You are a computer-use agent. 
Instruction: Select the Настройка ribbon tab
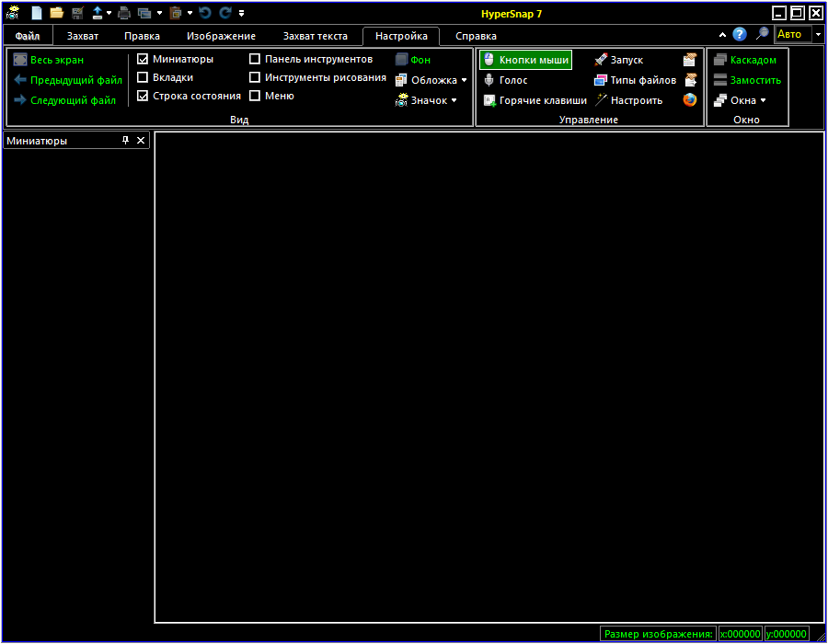click(401, 36)
